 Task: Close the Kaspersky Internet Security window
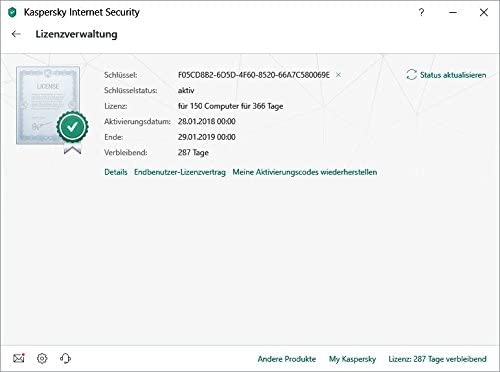[x=484, y=13]
